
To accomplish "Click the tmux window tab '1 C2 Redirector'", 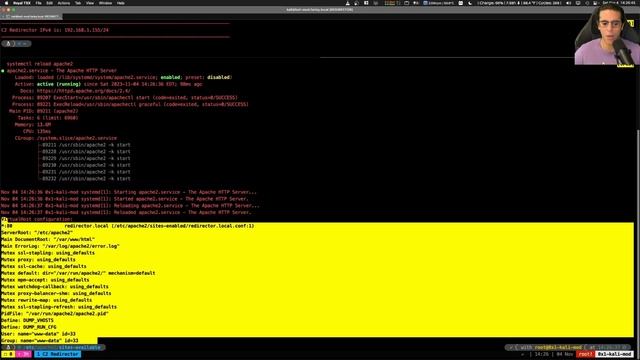I will (58, 354).
